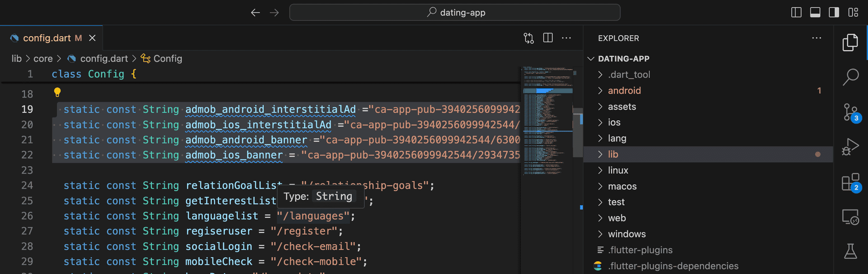Expand the .dart_tool folder
The height and width of the screenshot is (274, 868).
point(708,75)
